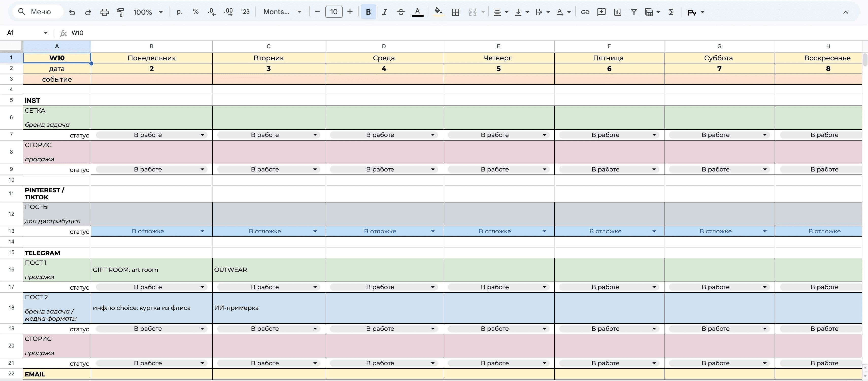Open the 100% zoom dropdown
868x381 pixels.
[148, 12]
